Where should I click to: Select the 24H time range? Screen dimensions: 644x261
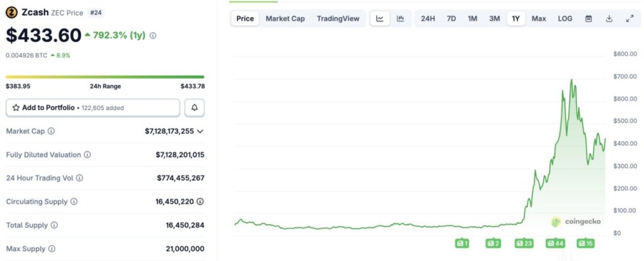(428, 18)
